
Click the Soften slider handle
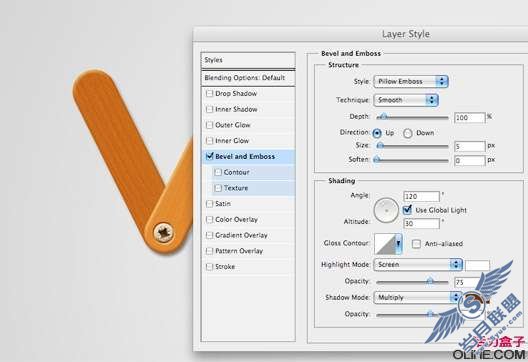click(x=377, y=159)
